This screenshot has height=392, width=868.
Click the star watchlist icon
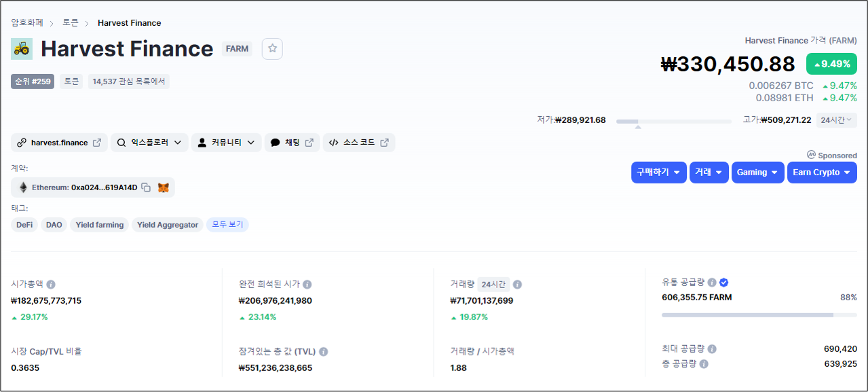tap(272, 49)
